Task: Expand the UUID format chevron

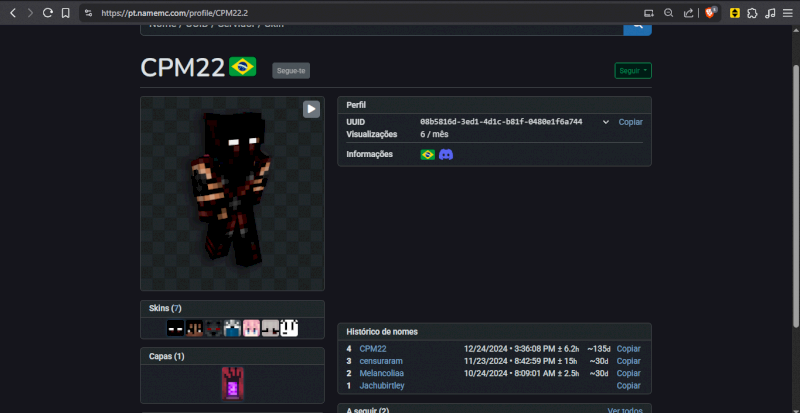Action: tap(606, 122)
